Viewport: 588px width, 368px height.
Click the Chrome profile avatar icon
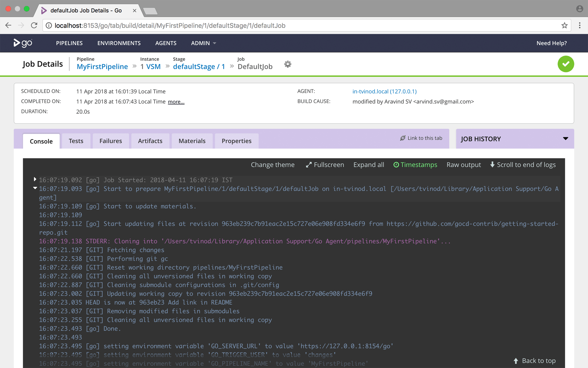pos(580,9)
